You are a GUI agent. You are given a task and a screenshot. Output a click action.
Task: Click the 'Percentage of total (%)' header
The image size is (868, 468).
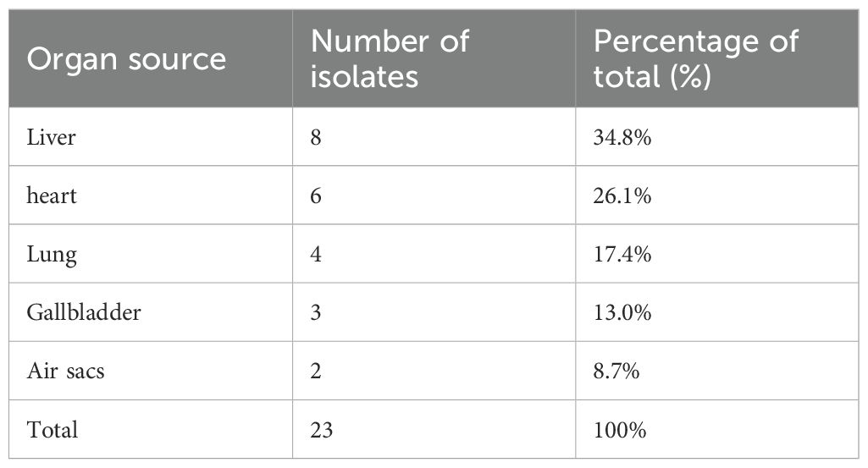pyautogui.click(x=696, y=59)
